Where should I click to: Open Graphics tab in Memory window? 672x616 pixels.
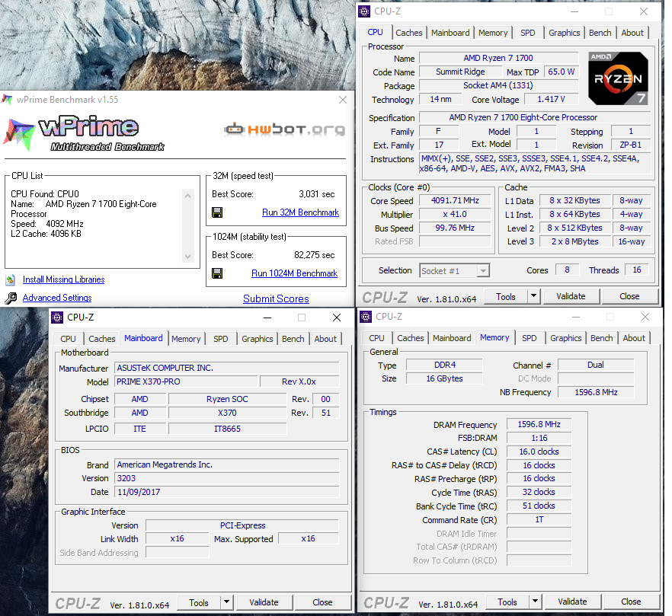pos(565,337)
